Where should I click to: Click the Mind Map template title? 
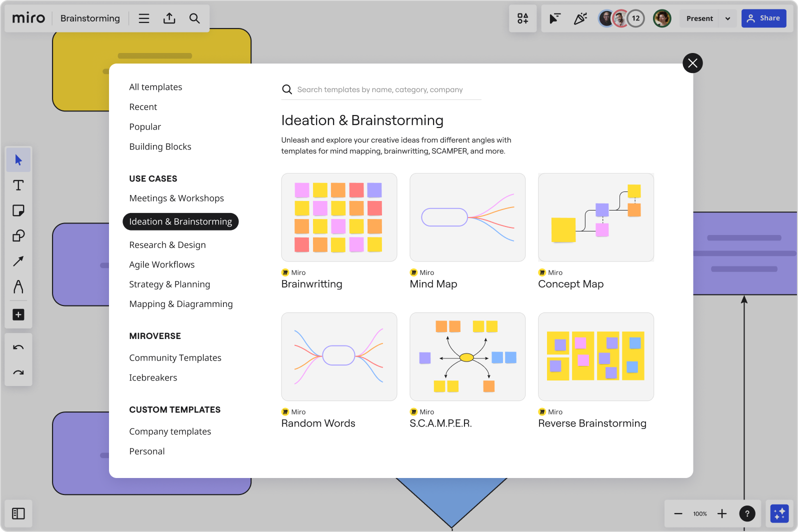(x=433, y=284)
